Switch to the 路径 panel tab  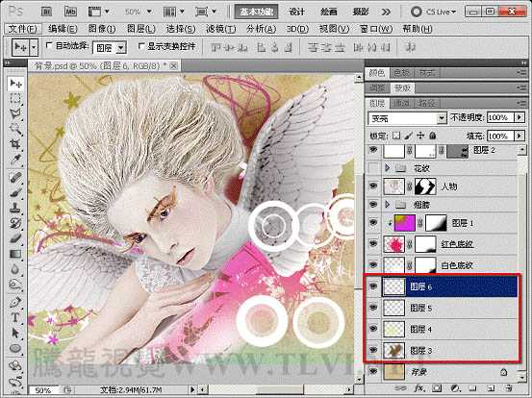pos(426,103)
